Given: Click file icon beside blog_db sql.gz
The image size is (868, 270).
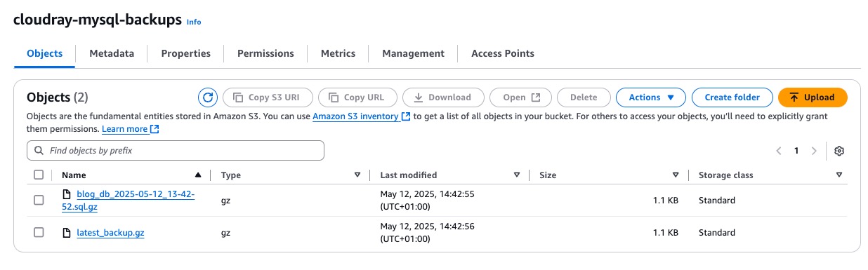Looking at the screenshot, I should tap(67, 194).
